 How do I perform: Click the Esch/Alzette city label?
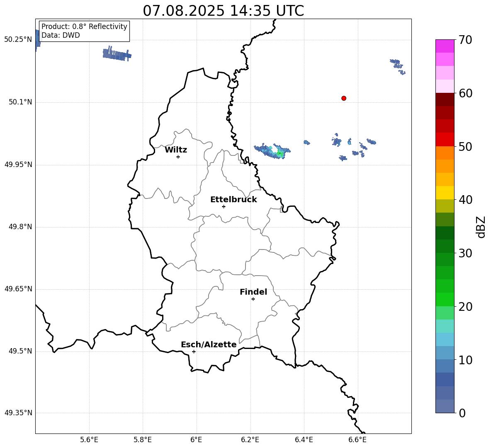209,344
